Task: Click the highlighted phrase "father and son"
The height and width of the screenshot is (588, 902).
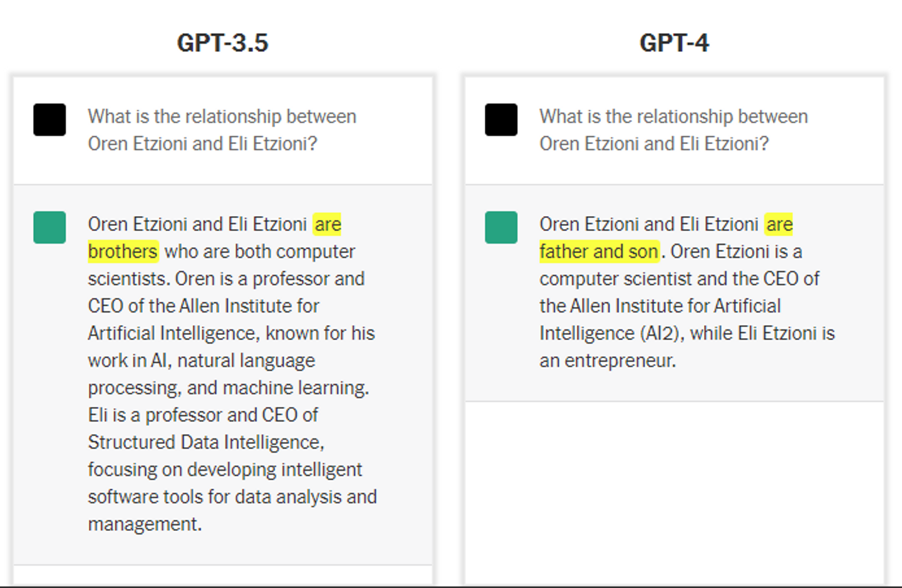Action: (599, 251)
